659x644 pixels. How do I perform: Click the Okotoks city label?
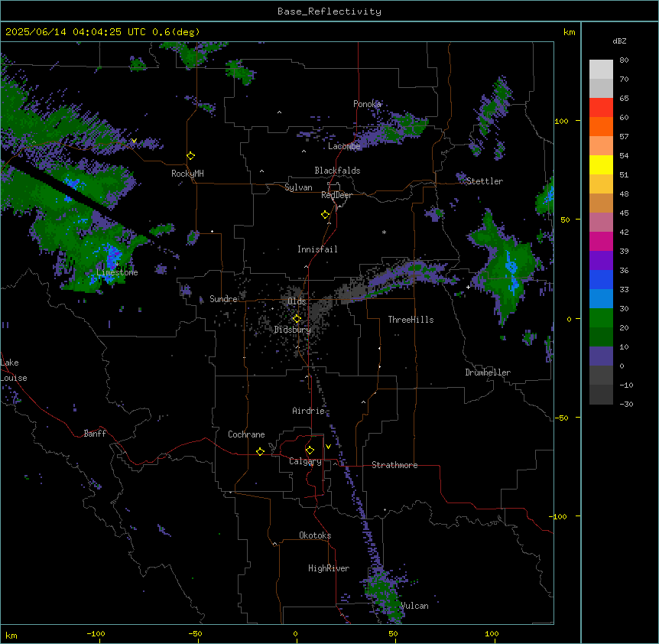(315, 535)
